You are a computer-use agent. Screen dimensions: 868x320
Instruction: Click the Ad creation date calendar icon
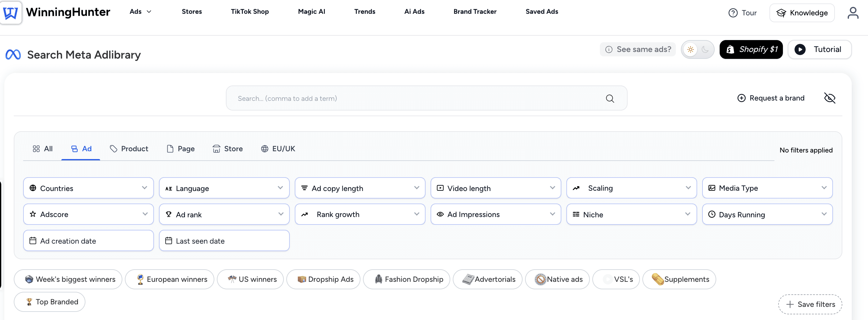click(x=33, y=240)
